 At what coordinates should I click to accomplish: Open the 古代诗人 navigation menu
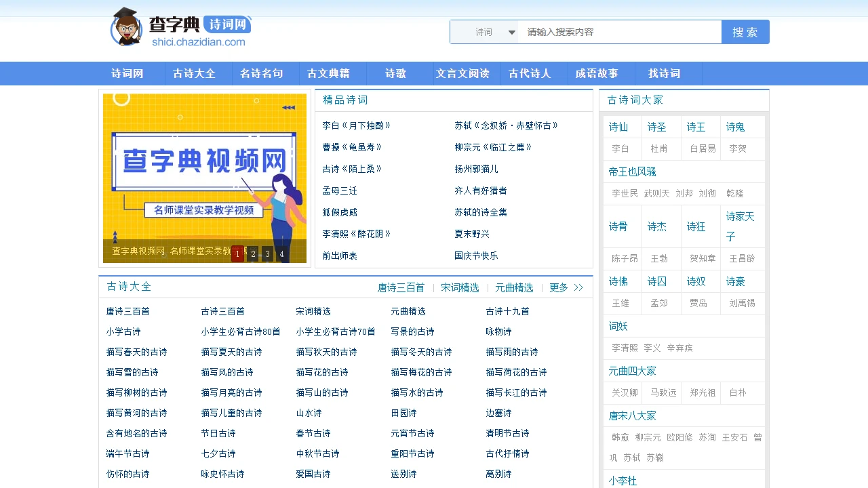[x=530, y=73]
